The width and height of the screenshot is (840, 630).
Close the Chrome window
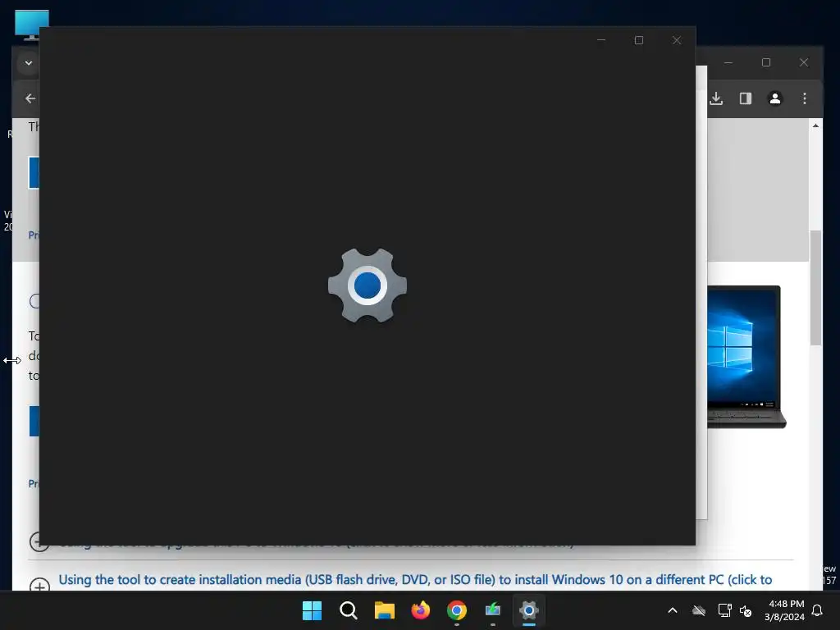(804, 62)
